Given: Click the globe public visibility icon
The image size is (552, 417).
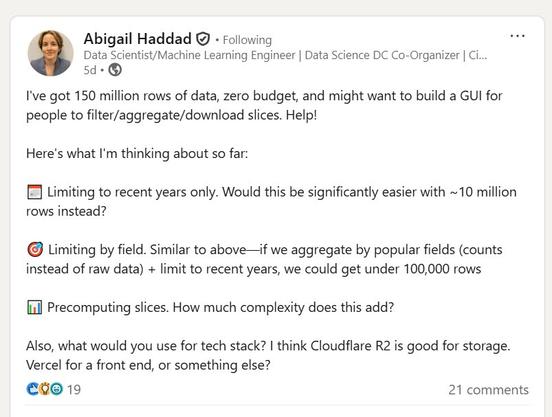Looking at the screenshot, I should pyautogui.click(x=115, y=70).
